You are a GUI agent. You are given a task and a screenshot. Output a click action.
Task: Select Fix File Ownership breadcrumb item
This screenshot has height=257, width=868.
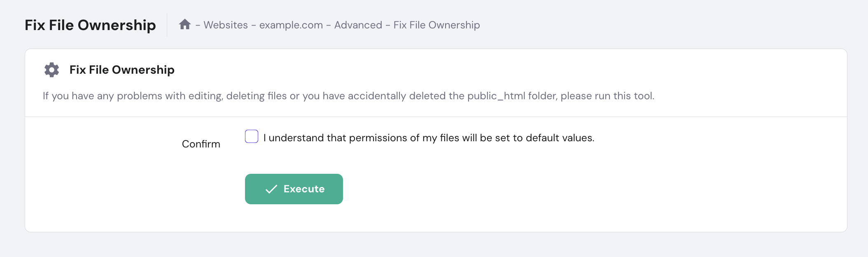point(436,25)
